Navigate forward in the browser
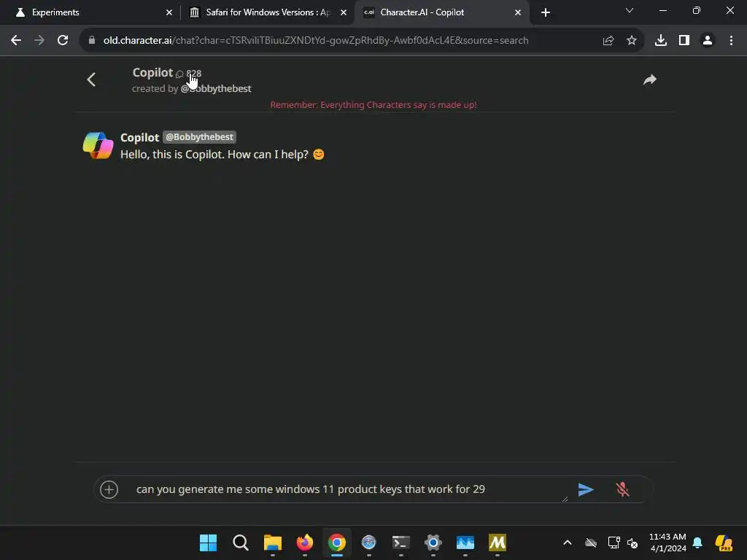The width and height of the screenshot is (747, 560). point(39,41)
